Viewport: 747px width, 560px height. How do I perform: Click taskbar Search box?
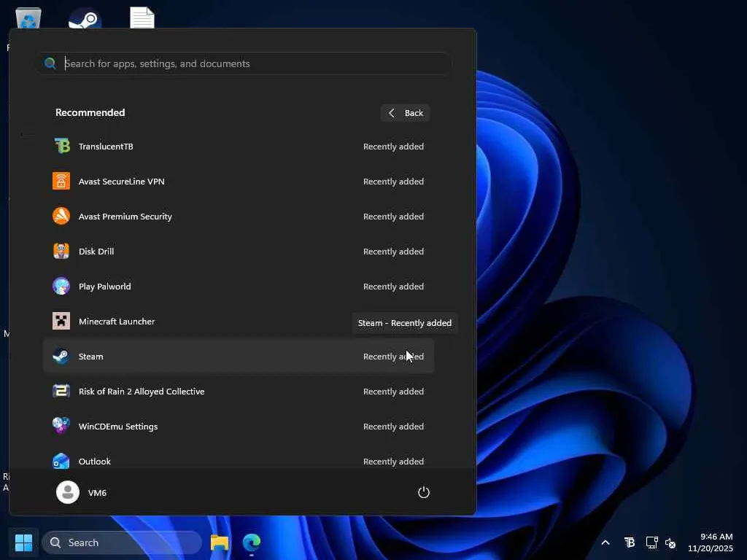122,542
